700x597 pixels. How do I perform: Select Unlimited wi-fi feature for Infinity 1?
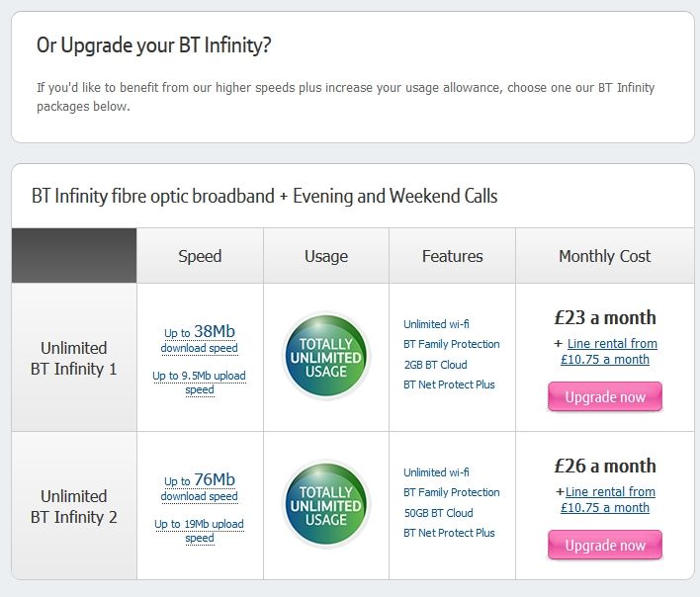pos(436,324)
